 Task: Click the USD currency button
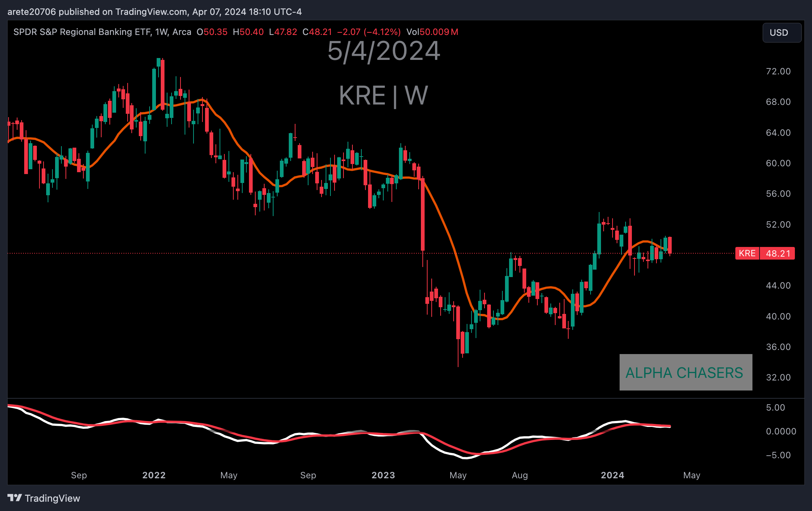coord(781,33)
